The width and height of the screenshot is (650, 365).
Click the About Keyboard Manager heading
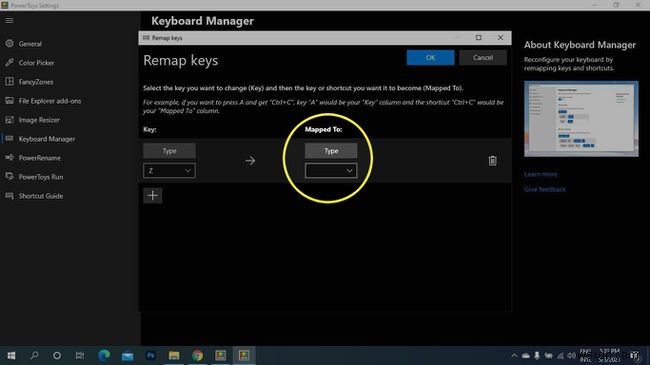(x=580, y=45)
